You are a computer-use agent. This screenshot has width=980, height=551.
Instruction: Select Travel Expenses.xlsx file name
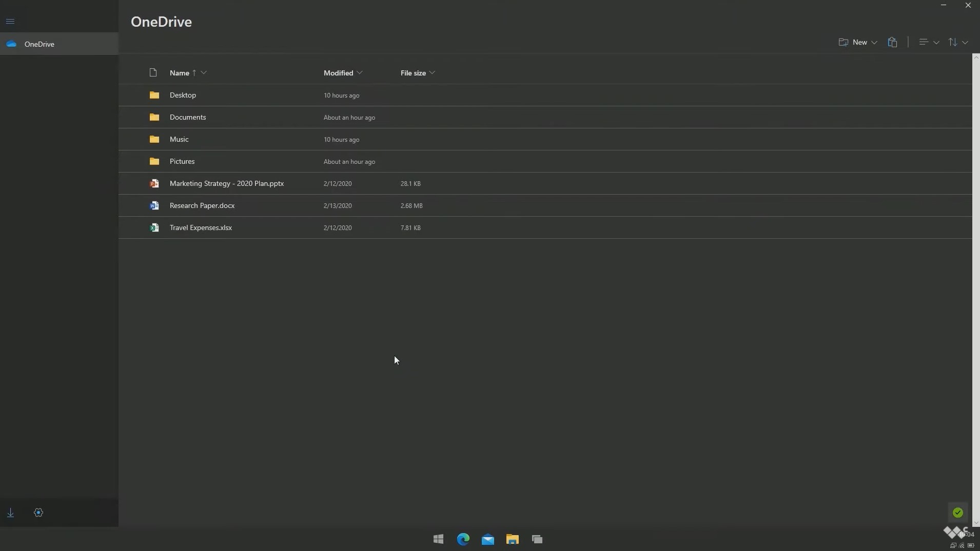pos(201,227)
